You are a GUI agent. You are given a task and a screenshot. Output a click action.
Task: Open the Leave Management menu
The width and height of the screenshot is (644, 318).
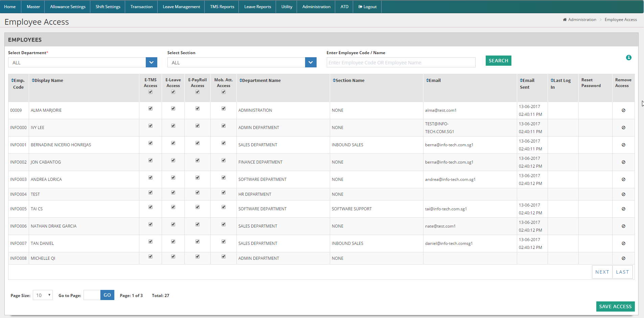click(x=181, y=7)
